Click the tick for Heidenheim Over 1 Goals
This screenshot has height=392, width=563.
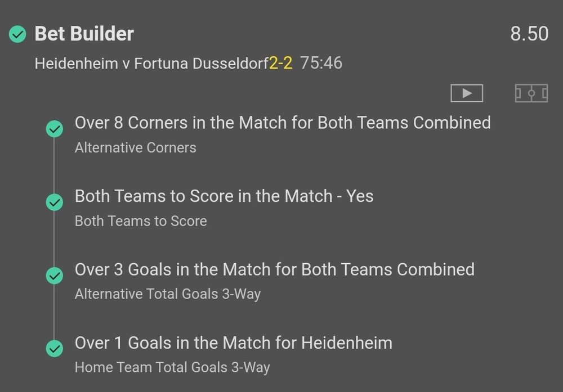pyautogui.click(x=55, y=349)
